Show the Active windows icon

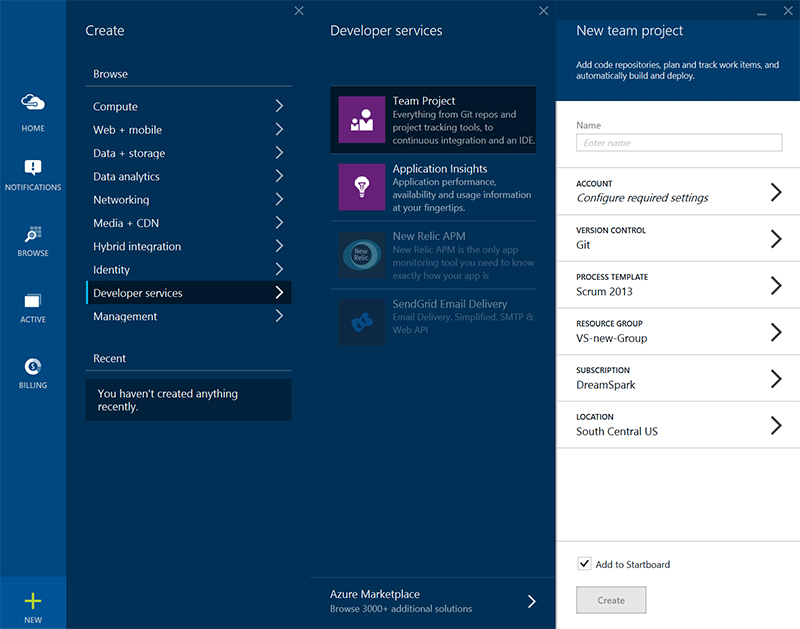pos(33,301)
